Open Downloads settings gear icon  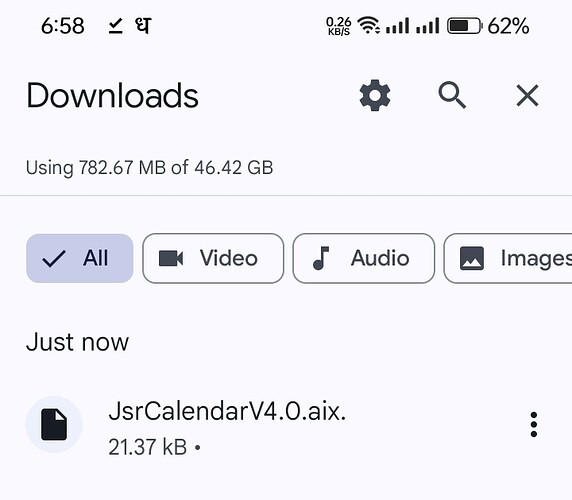[x=375, y=96]
